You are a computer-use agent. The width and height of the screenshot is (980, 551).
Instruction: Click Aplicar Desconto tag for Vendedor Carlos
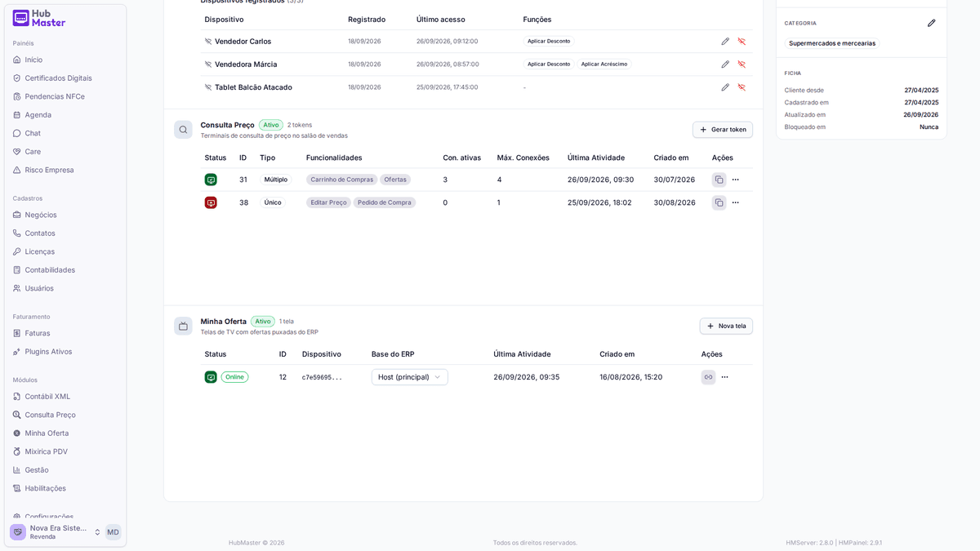[x=549, y=42]
